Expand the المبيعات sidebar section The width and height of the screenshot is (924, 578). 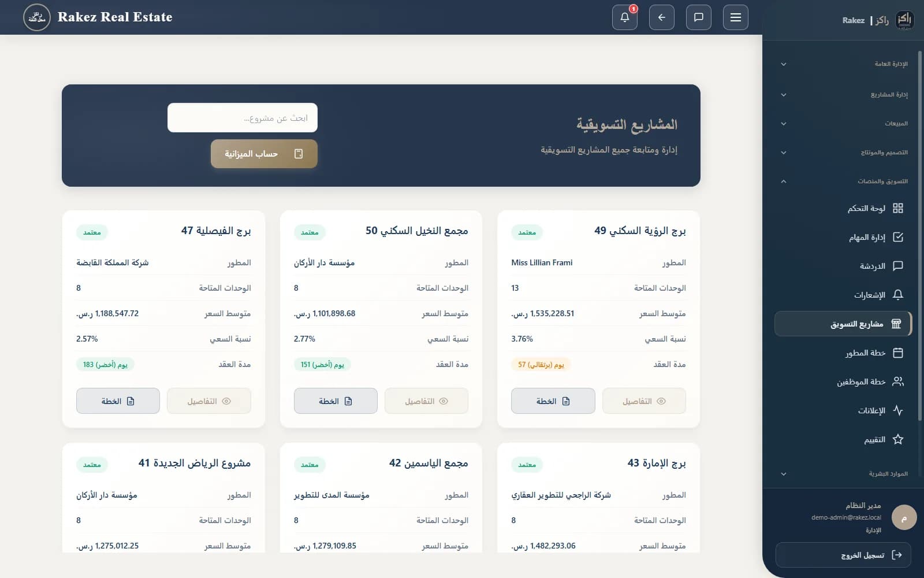coord(843,124)
